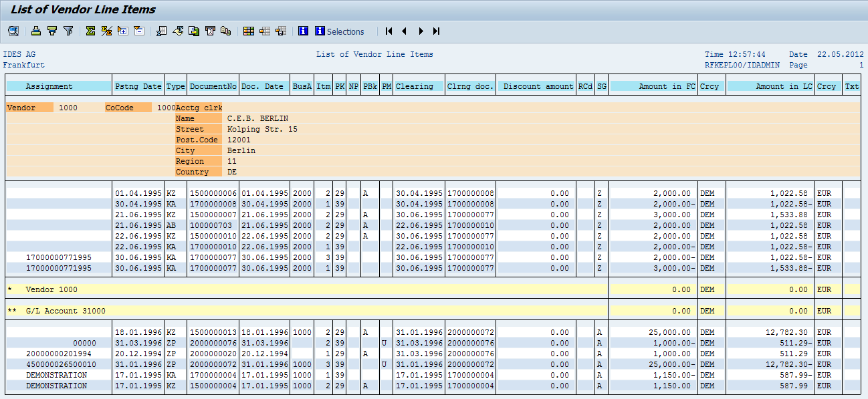Export the list using the Spreadsheet icon
868x399 pixels.
(x=162, y=31)
